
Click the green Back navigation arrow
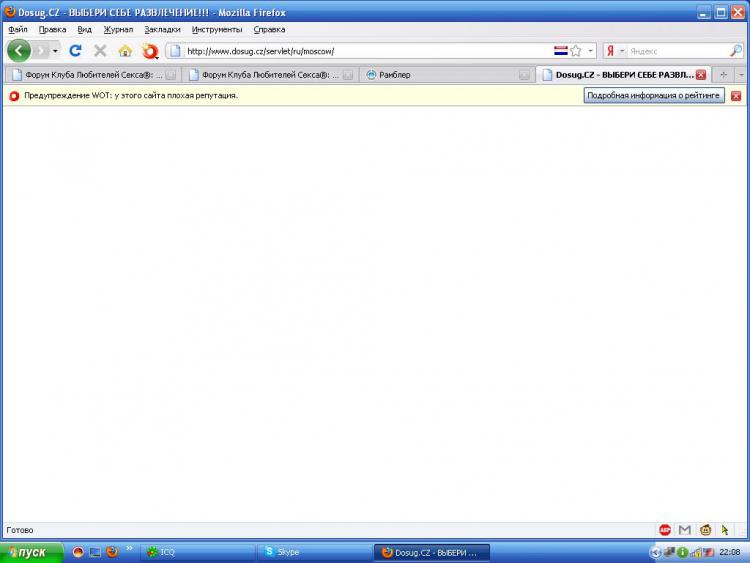18,51
